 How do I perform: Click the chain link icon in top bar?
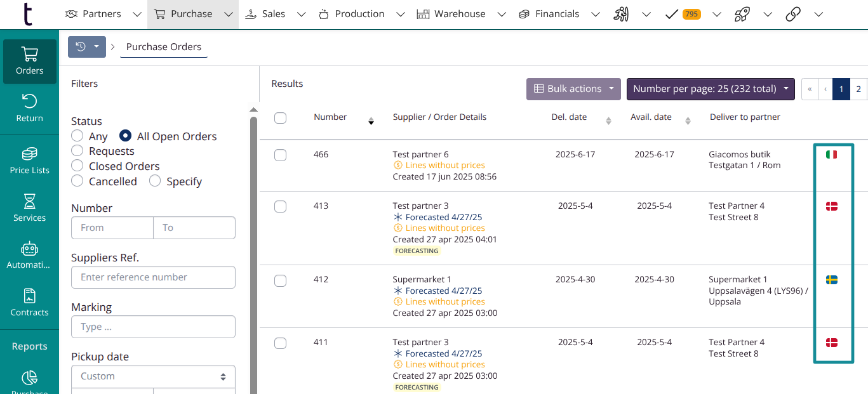point(793,14)
